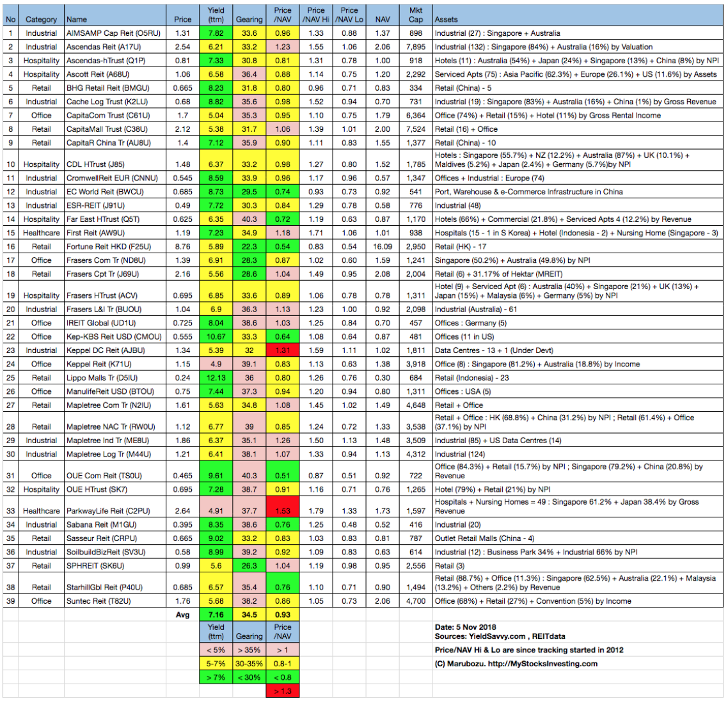728x706 pixels.
Task: Click the Mkt Cap column header
Action: pyautogui.click(x=416, y=15)
